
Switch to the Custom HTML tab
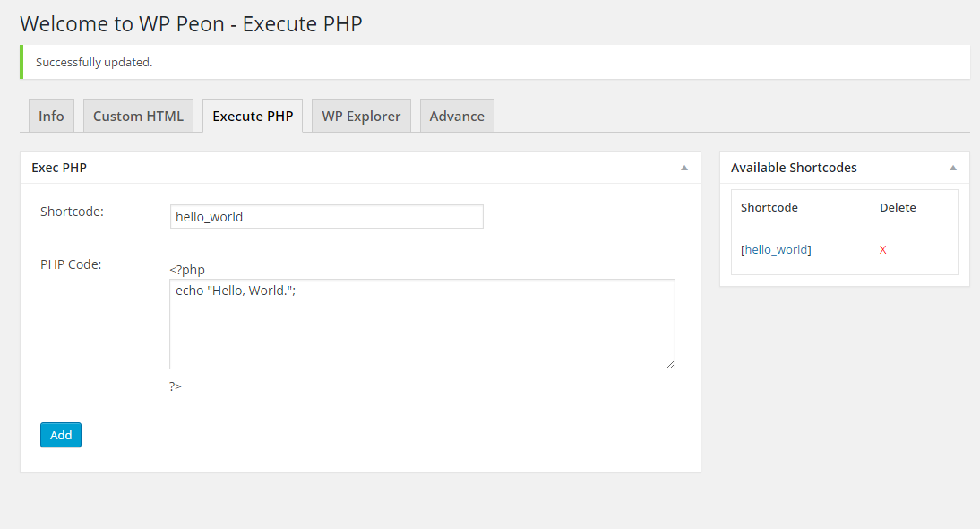138,116
